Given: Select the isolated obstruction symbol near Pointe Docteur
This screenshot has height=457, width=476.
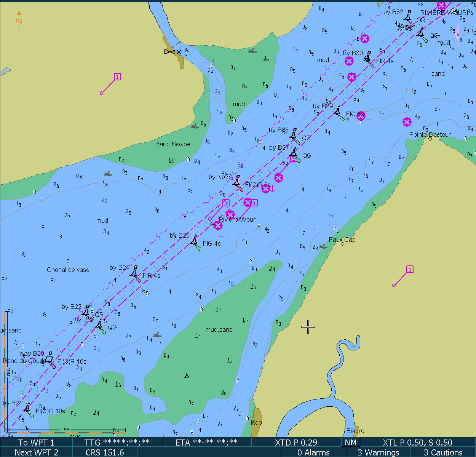Looking at the screenshot, I should (x=407, y=122).
